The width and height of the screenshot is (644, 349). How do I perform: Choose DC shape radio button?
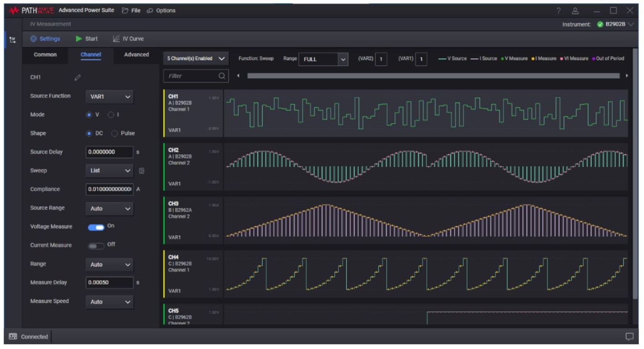pos(89,134)
